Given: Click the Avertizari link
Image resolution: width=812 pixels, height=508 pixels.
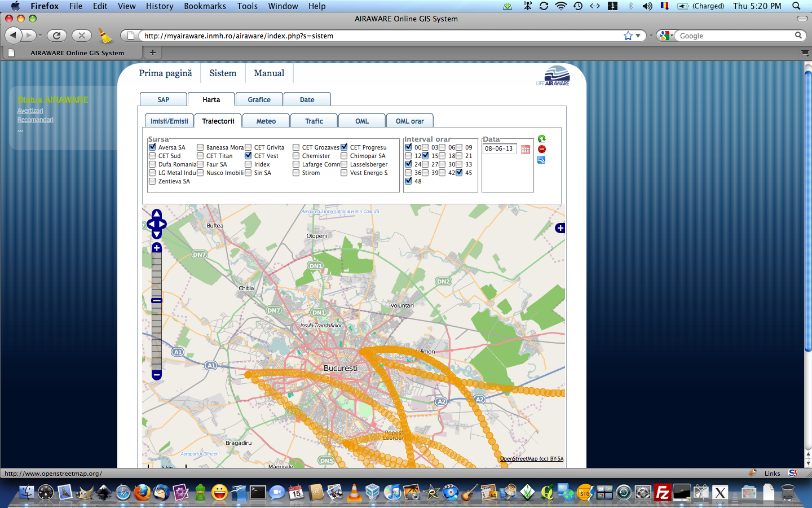Looking at the screenshot, I should tap(30, 111).
